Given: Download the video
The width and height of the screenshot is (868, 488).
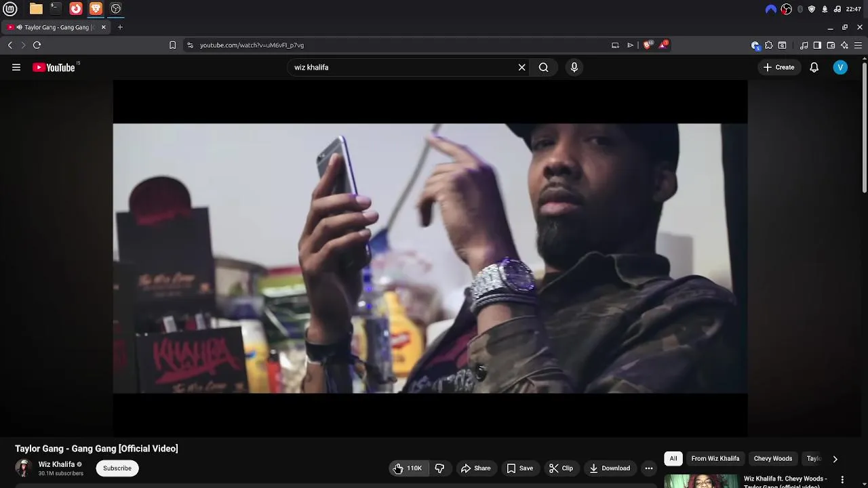Looking at the screenshot, I should [x=610, y=468].
